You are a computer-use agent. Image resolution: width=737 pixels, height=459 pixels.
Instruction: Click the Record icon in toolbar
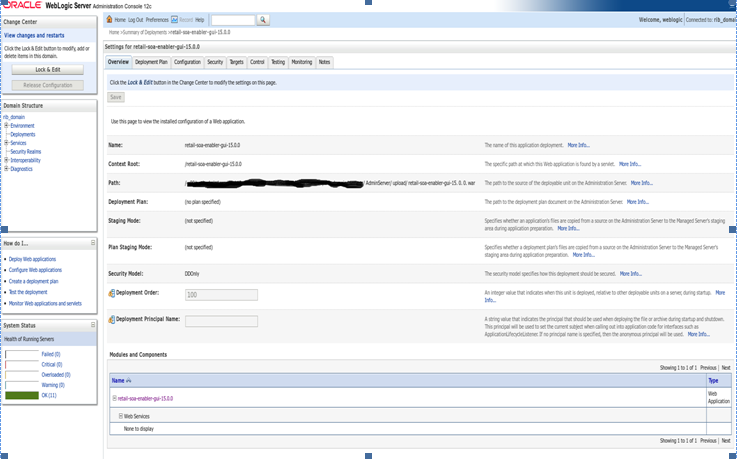(x=174, y=20)
